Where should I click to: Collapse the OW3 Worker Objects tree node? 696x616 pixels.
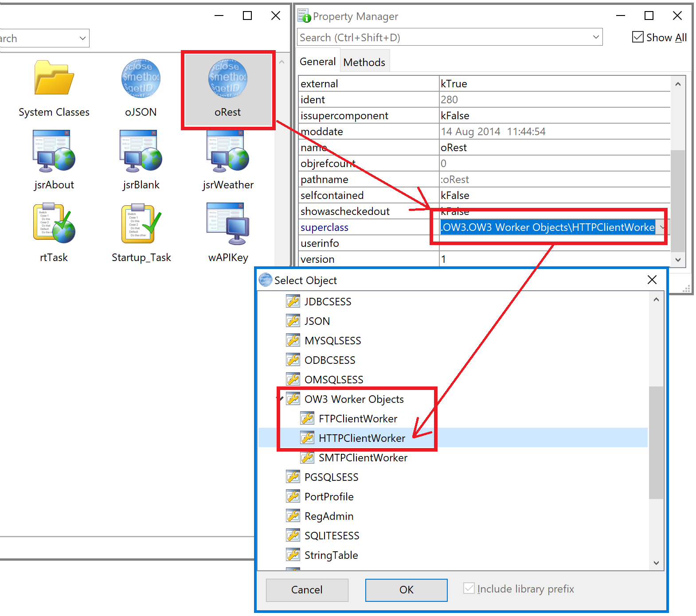(280, 399)
